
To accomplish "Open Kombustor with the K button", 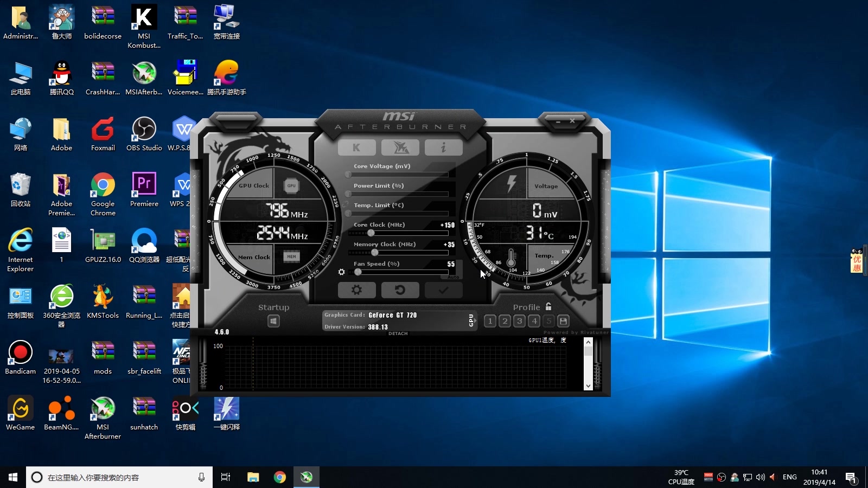I will pyautogui.click(x=356, y=147).
